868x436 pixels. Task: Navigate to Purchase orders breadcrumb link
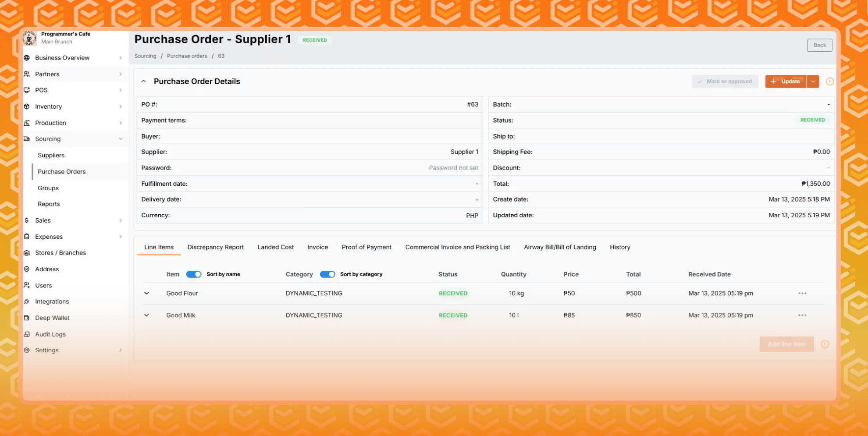187,56
